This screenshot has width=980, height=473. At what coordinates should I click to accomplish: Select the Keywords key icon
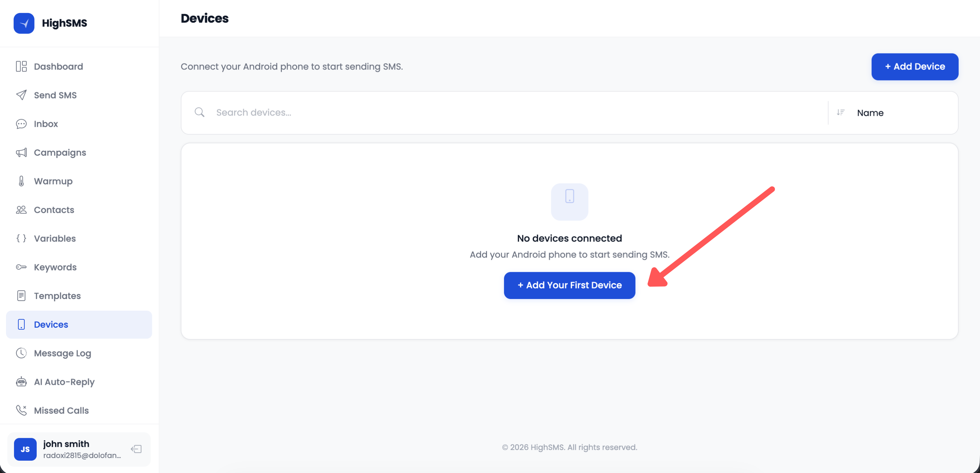coord(21,267)
